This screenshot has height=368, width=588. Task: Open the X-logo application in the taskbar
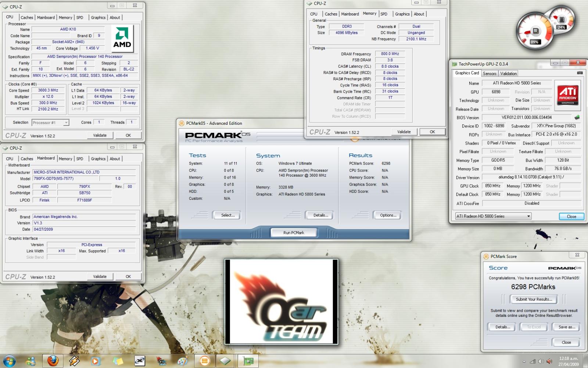pos(139,361)
